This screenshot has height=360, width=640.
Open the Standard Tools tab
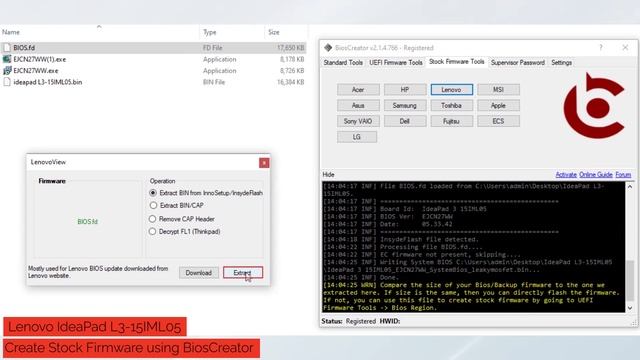pyautogui.click(x=343, y=62)
